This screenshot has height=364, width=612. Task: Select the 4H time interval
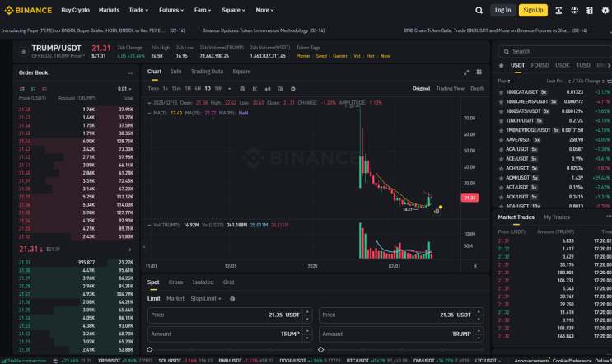point(198,89)
